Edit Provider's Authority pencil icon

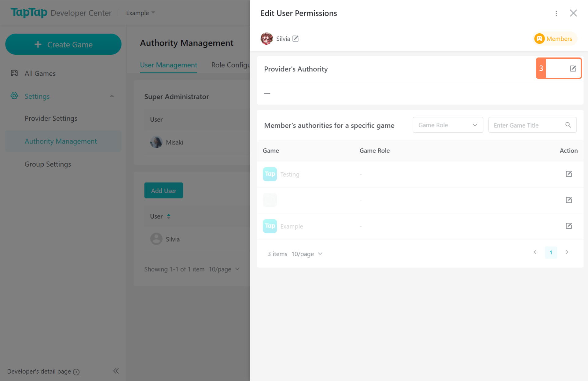tap(573, 68)
